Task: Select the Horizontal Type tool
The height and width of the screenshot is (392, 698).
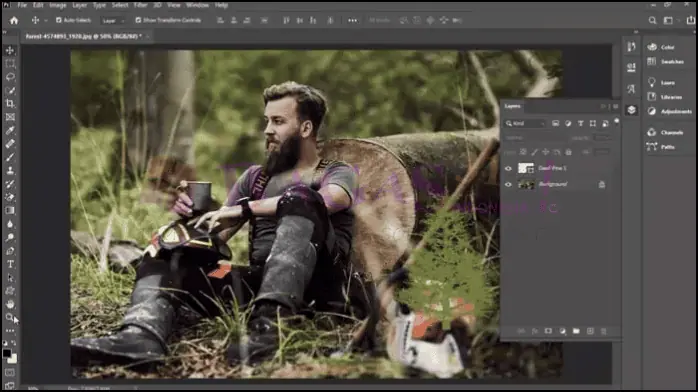Action: click(10, 264)
